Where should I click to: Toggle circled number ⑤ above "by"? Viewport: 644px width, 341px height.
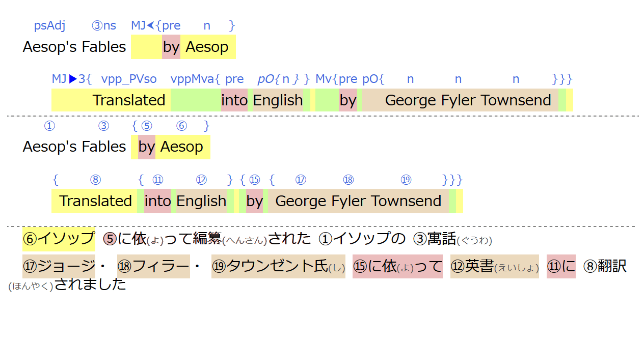(x=146, y=126)
